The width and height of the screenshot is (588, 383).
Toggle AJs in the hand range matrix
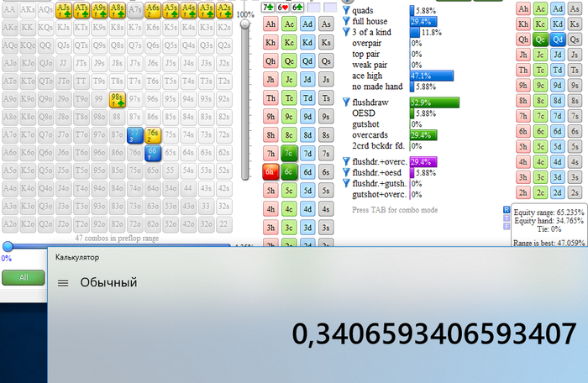pyautogui.click(x=63, y=10)
